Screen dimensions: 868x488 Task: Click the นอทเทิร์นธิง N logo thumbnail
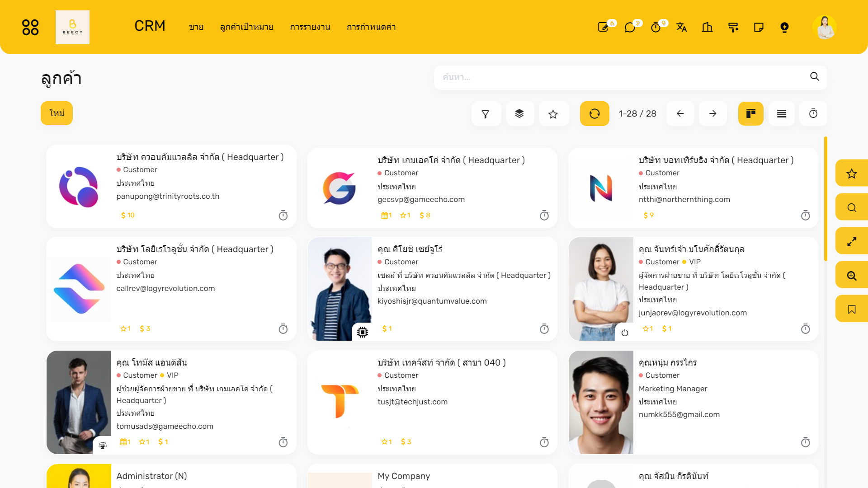click(x=601, y=188)
